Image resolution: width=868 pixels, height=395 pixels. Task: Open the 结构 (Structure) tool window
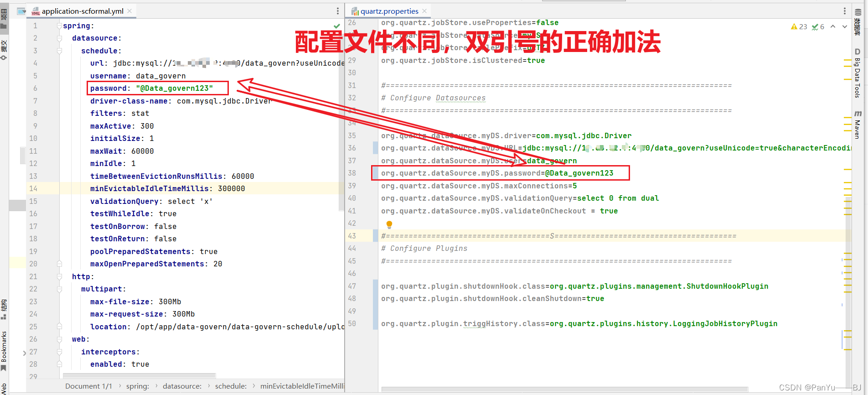(x=4, y=309)
